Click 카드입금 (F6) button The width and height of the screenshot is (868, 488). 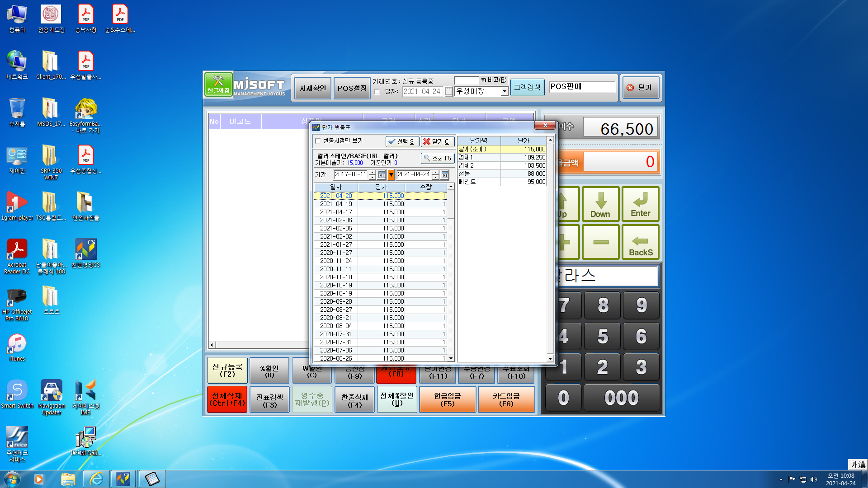[x=506, y=399]
